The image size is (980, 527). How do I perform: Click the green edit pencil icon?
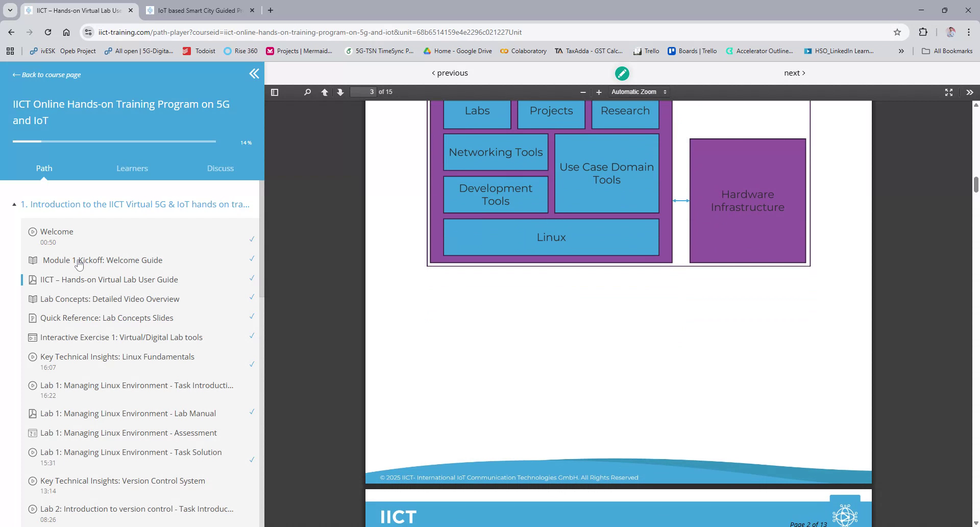[622, 74]
